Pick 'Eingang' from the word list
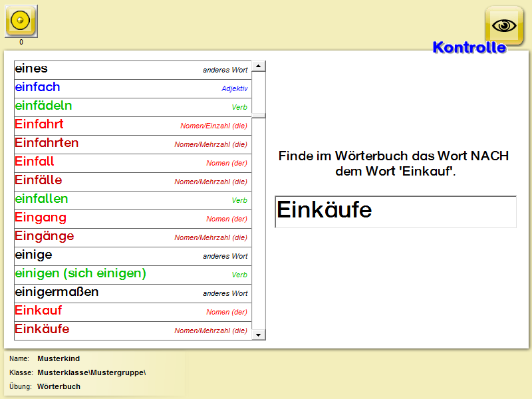Viewport: 532px width, 399px height. (x=132, y=219)
